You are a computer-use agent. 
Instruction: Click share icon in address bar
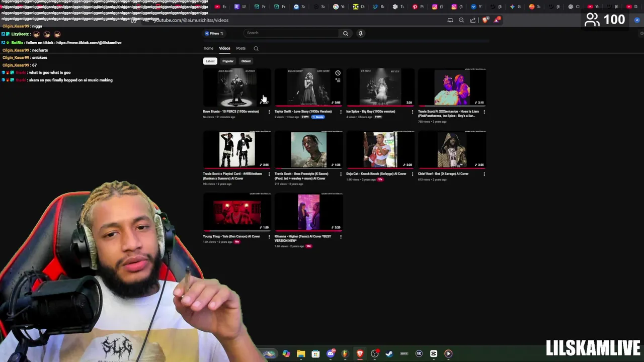click(x=473, y=20)
